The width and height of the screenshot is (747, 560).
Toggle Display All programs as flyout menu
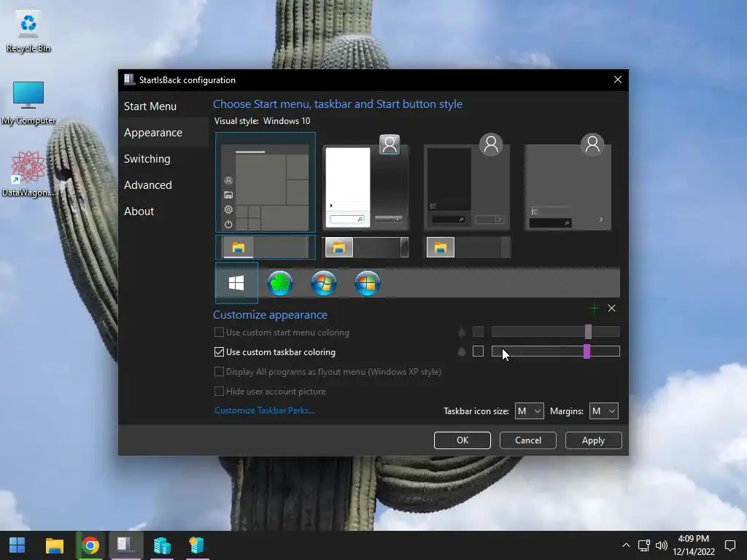point(219,371)
